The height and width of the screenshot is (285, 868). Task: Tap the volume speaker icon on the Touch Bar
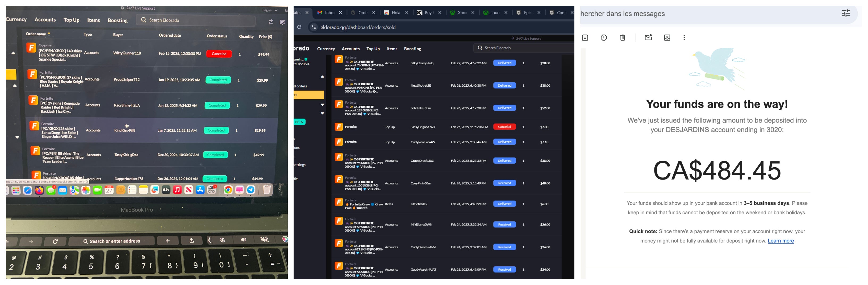coord(243,240)
